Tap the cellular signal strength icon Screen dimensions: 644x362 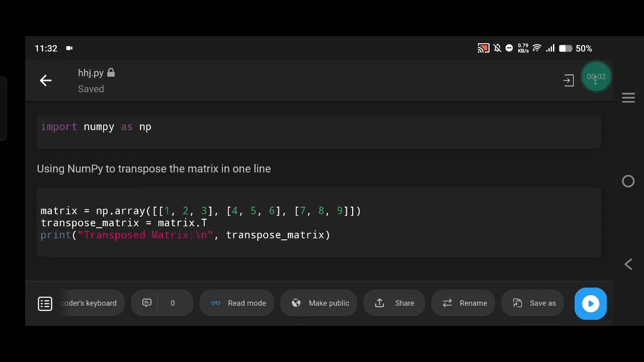pyautogui.click(x=550, y=48)
